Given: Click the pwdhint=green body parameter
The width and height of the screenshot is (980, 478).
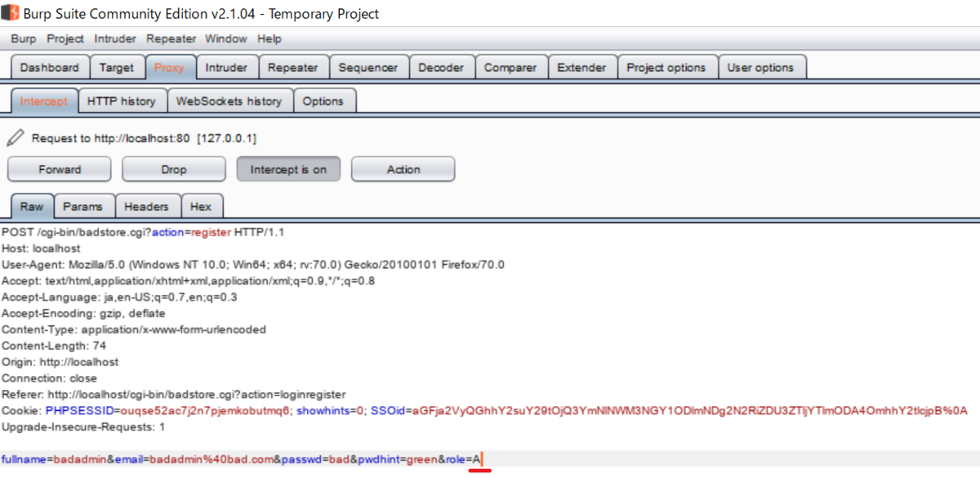Looking at the screenshot, I should [395, 459].
